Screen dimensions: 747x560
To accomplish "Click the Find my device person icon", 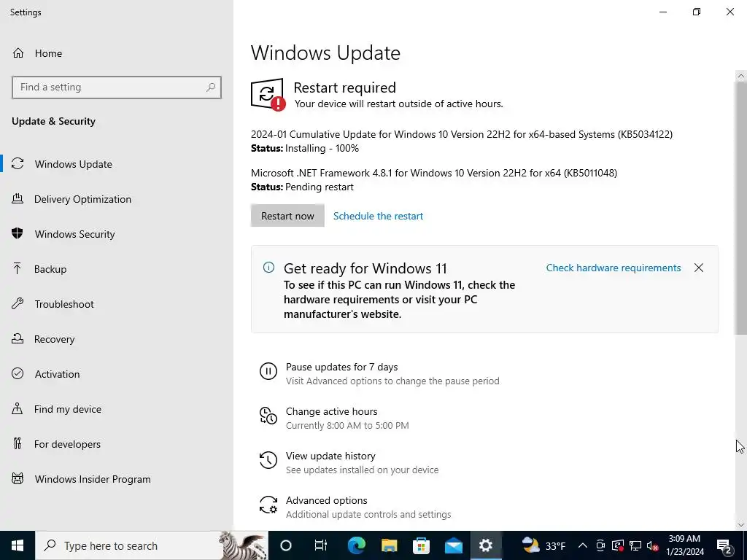I will click(18, 408).
